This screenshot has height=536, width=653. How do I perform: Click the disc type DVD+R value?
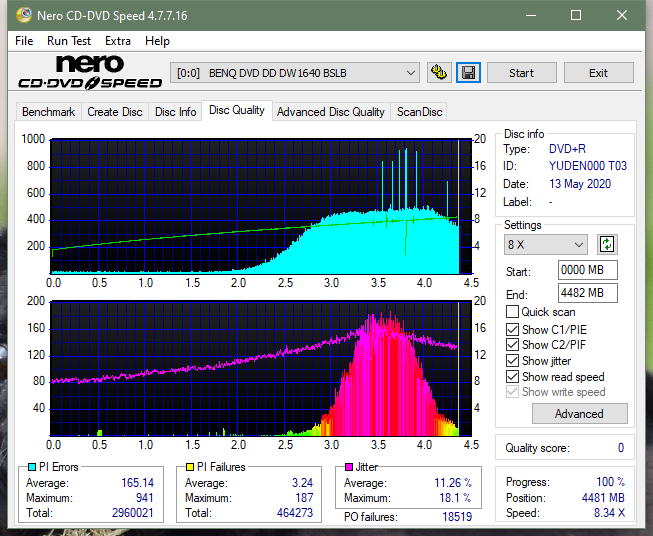[x=567, y=149]
